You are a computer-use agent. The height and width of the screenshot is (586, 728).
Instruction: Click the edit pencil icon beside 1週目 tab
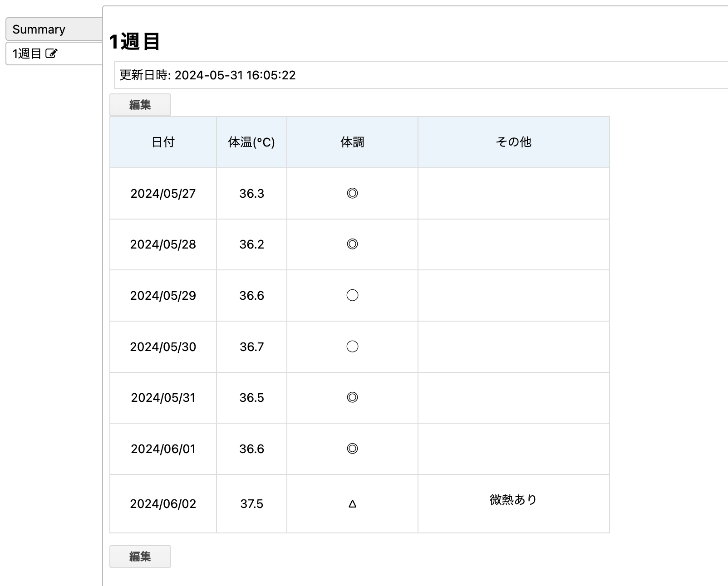pyautogui.click(x=51, y=54)
